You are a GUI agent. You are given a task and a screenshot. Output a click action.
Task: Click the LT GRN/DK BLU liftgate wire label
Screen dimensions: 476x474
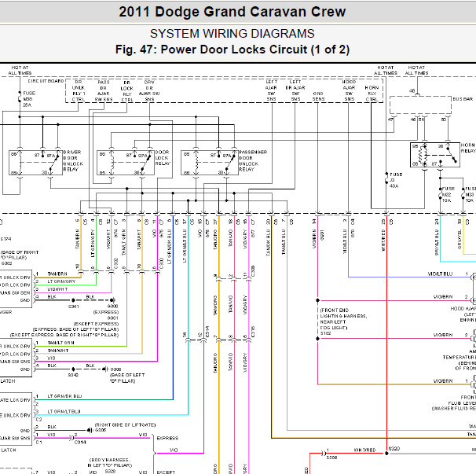click(x=64, y=396)
